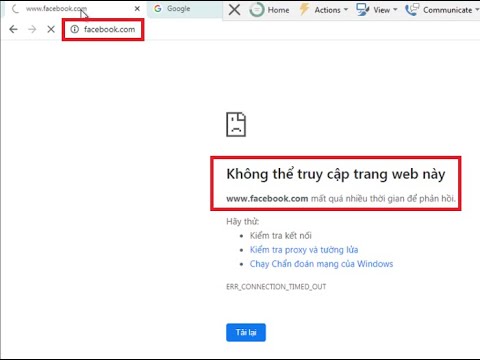The width and height of the screenshot is (480, 360).
Task: Click the facebook tab loading spinner
Action: click(15, 9)
